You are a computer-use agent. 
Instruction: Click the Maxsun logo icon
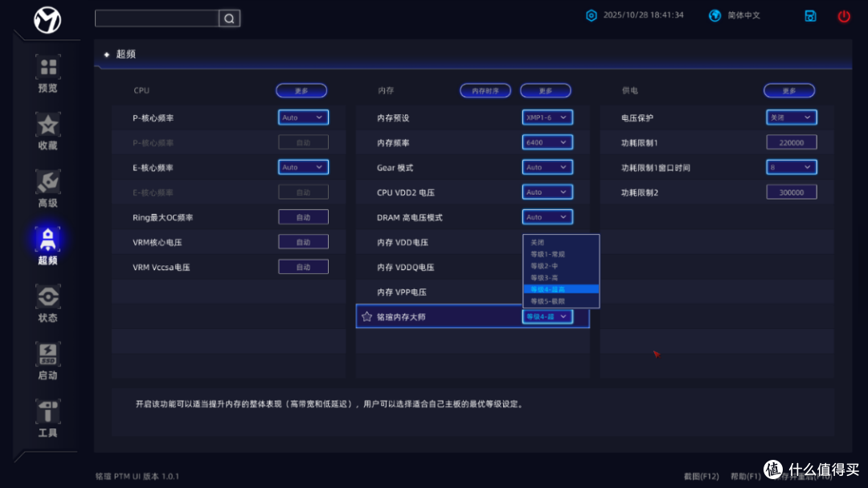coord(47,20)
